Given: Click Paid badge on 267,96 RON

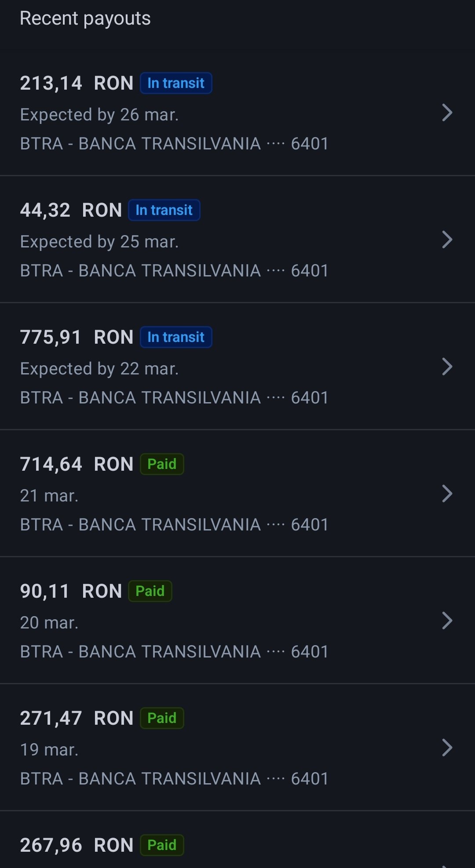Looking at the screenshot, I should 162,845.
